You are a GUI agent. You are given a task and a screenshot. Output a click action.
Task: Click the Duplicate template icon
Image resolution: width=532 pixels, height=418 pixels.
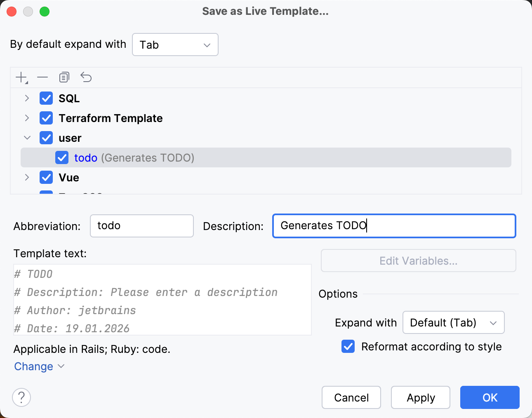pyautogui.click(x=64, y=77)
